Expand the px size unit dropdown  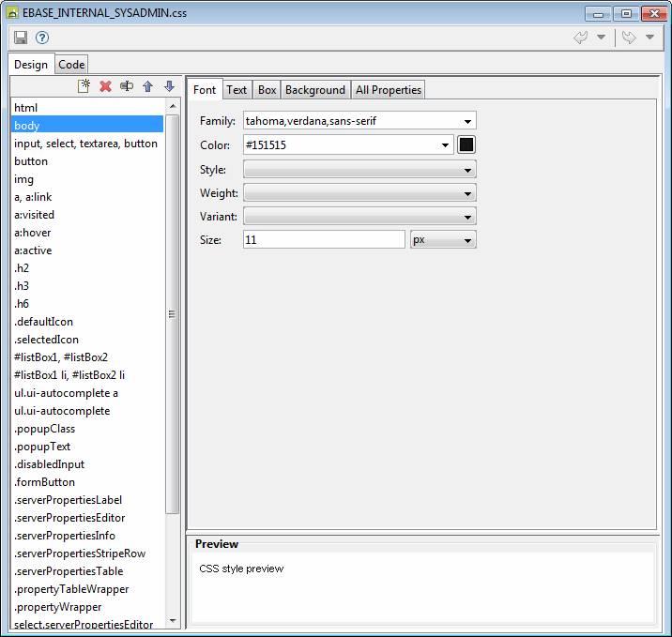(466, 240)
